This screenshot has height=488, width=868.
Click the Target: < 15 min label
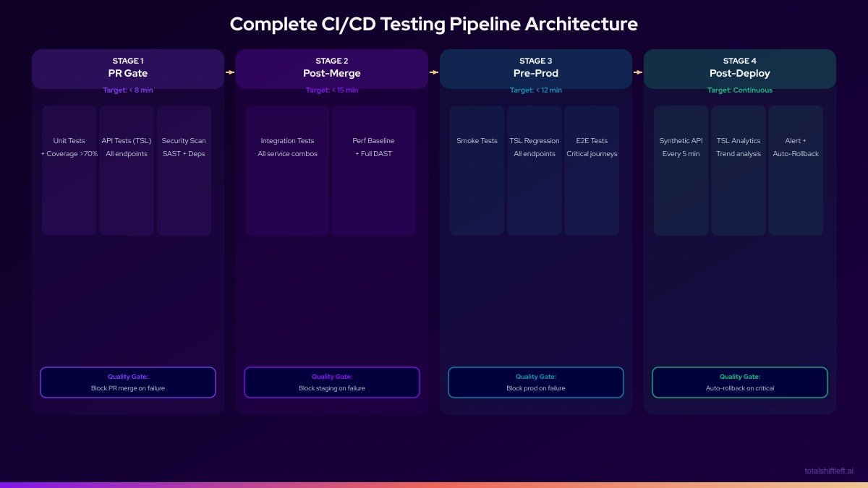pos(331,90)
